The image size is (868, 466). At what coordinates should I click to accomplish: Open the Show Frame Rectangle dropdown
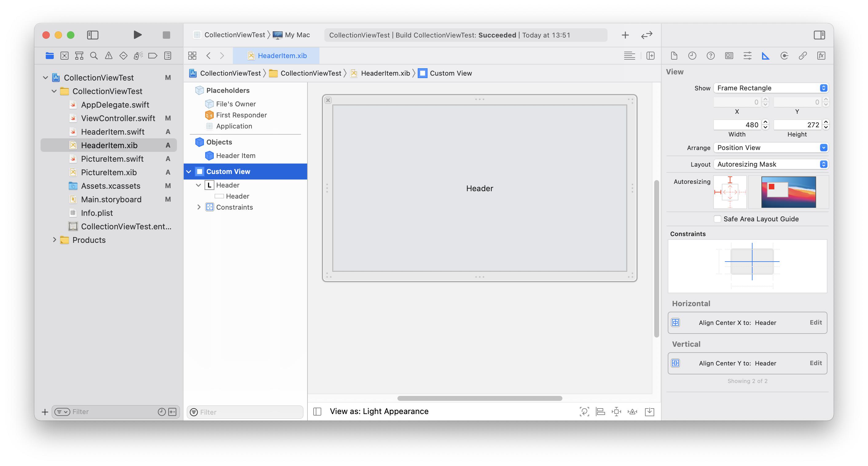771,88
